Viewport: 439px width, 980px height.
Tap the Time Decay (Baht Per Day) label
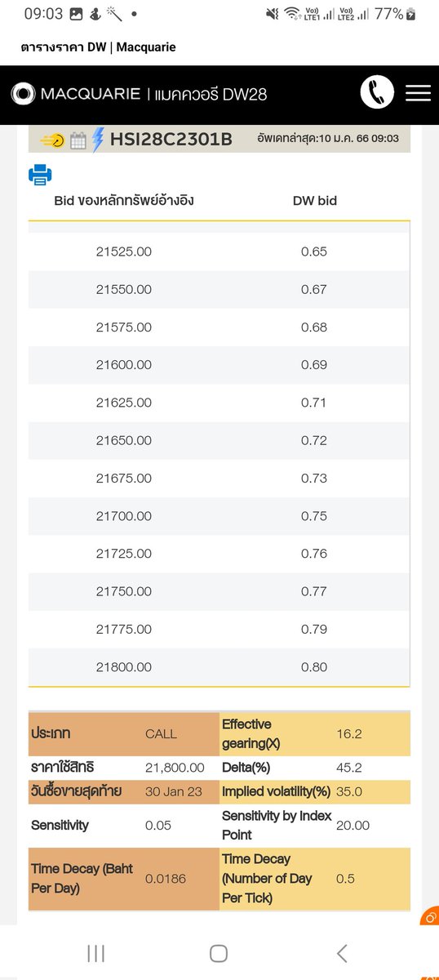[80, 878]
